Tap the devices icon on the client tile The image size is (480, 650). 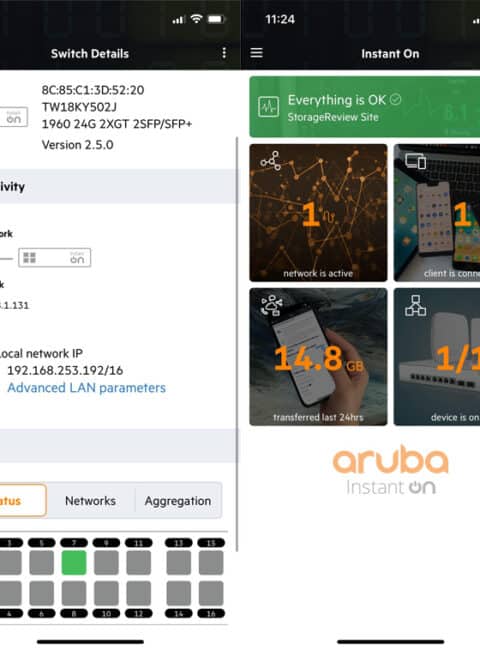coord(415,161)
